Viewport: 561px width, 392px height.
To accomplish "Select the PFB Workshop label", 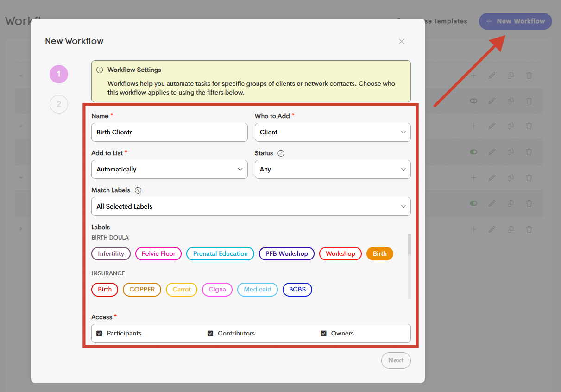I will (287, 254).
